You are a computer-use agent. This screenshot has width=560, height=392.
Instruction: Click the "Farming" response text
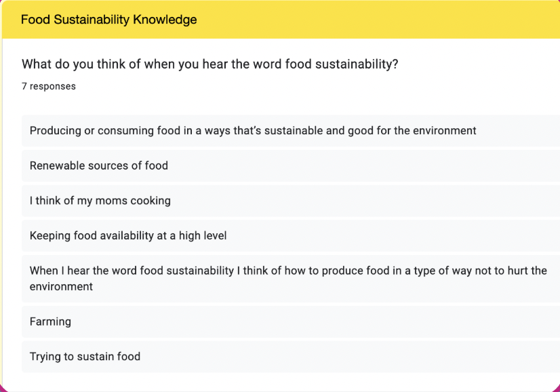(x=50, y=321)
